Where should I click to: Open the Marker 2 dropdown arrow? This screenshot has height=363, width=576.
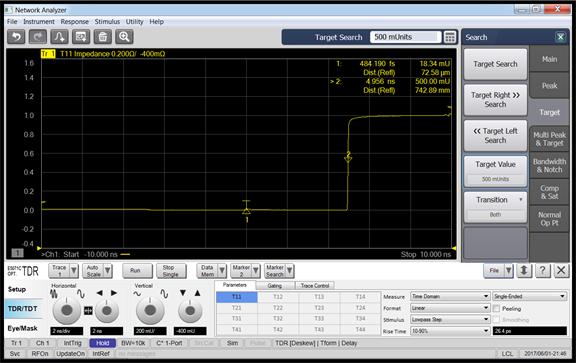(256, 271)
